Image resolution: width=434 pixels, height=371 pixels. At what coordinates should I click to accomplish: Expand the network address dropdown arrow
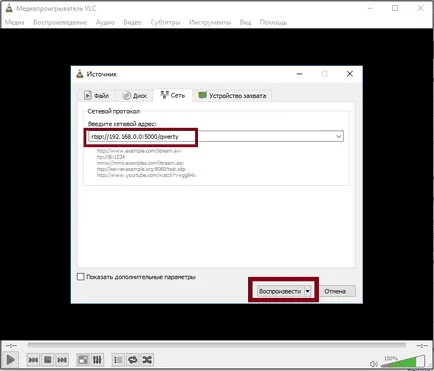point(339,136)
